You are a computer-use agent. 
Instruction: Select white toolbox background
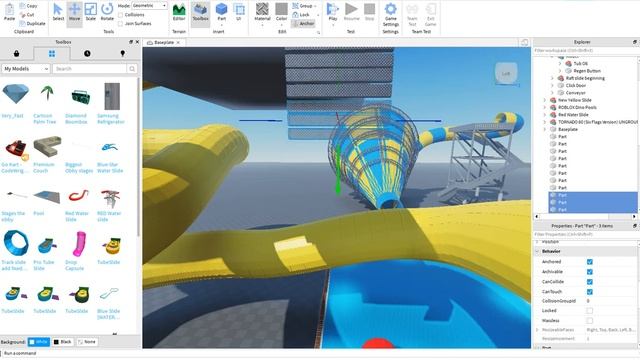[39, 342]
